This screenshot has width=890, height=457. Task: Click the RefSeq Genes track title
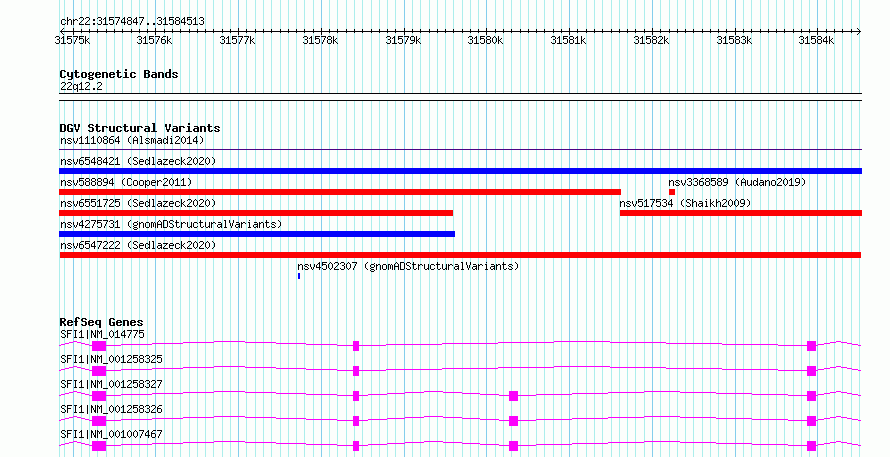tap(101, 322)
